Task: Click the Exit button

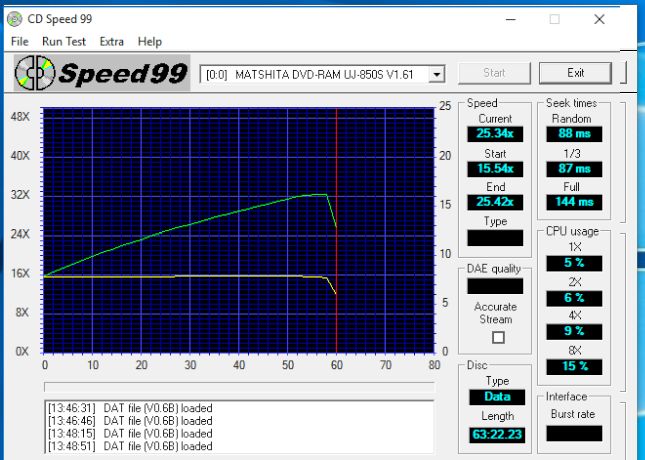Action: coord(575,73)
